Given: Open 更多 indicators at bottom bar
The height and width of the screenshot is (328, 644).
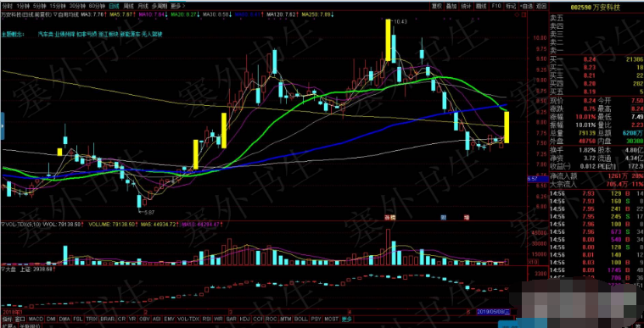Looking at the screenshot, I should pyautogui.click(x=347, y=319).
